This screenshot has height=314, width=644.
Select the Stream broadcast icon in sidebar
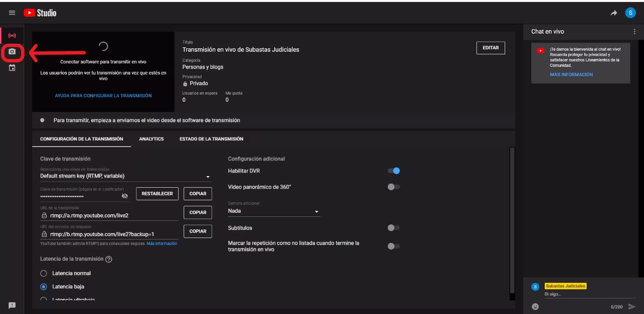click(x=12, y=36)
